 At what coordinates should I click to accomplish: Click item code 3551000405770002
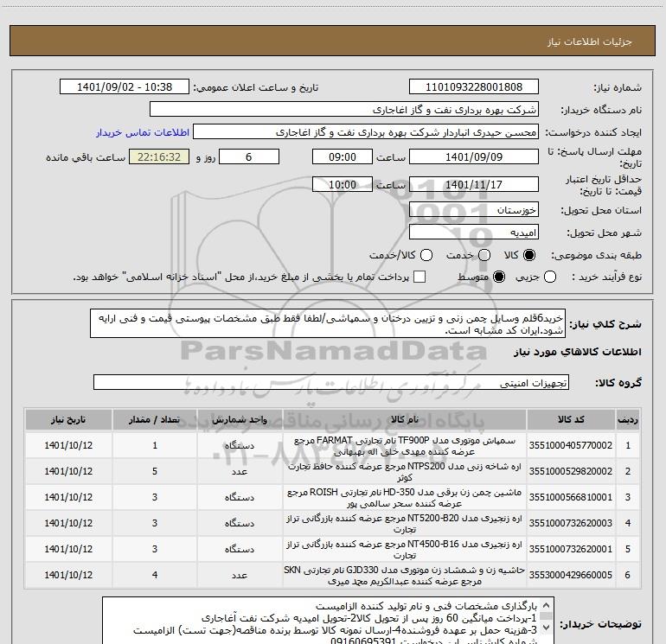[571, 445]
